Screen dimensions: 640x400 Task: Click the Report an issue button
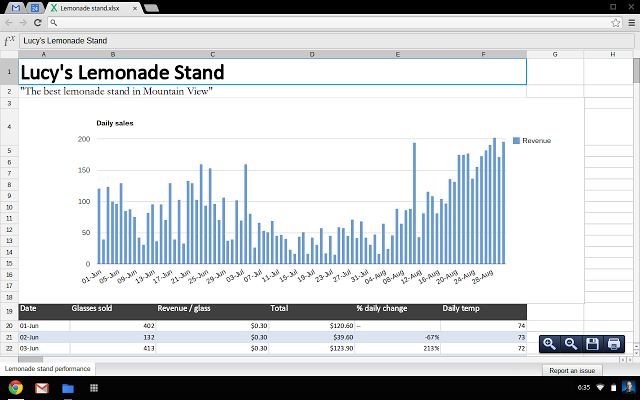click(x=573, y=370)
